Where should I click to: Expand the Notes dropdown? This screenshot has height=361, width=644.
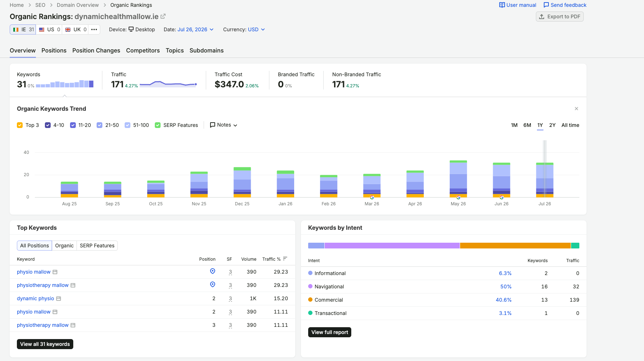point(223,125)
